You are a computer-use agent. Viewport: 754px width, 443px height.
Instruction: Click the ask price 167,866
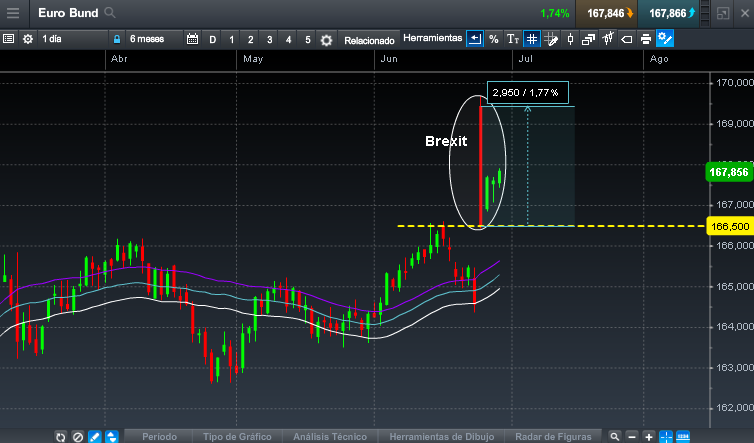coord(668,13)
